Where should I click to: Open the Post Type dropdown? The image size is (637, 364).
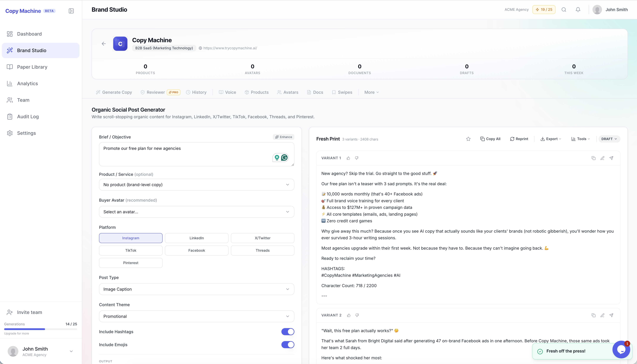coord(196,289)
